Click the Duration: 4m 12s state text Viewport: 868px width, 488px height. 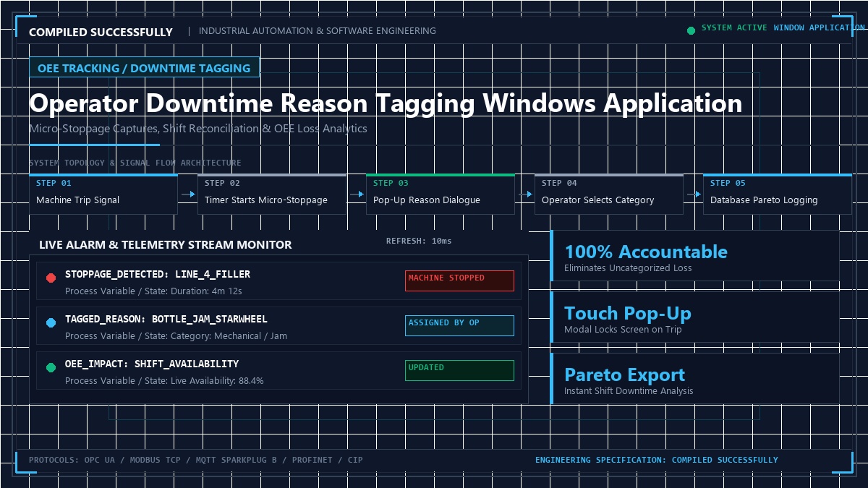pyautogui.click(x=206, y=291)
